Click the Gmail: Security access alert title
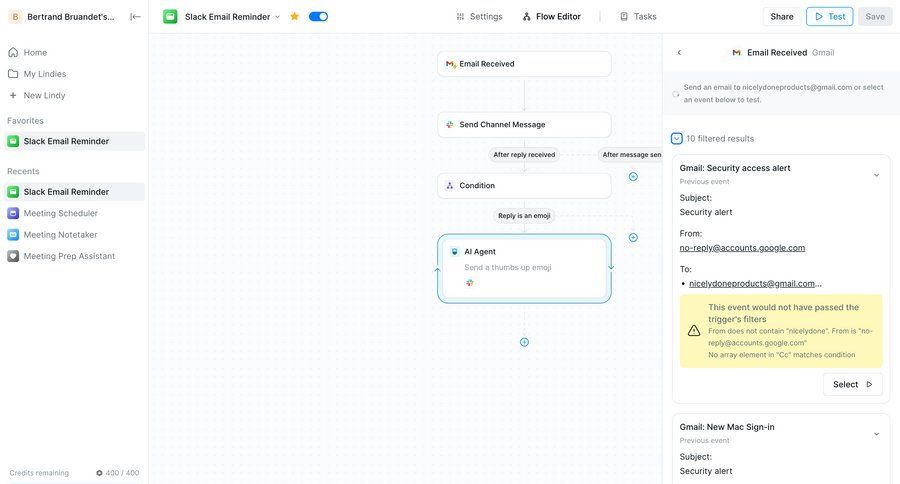Viewport: 900px width, 484px height. pos(735,168)
